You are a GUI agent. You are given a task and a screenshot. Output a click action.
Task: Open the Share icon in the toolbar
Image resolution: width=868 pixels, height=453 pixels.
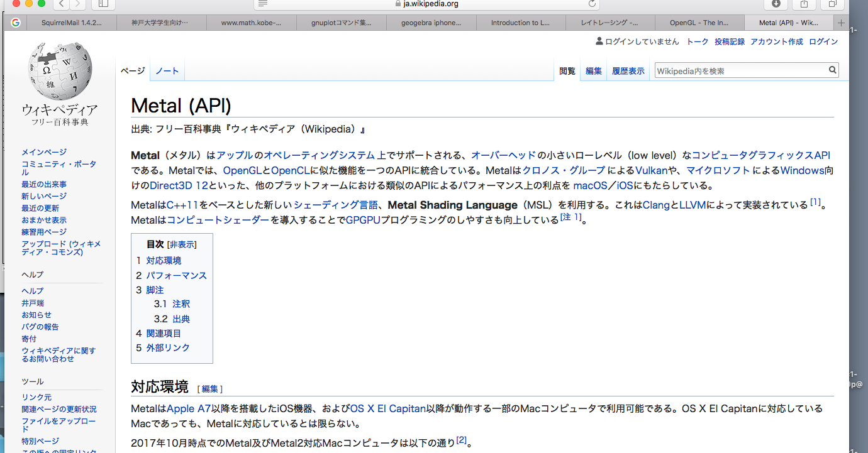pos(804,4)
